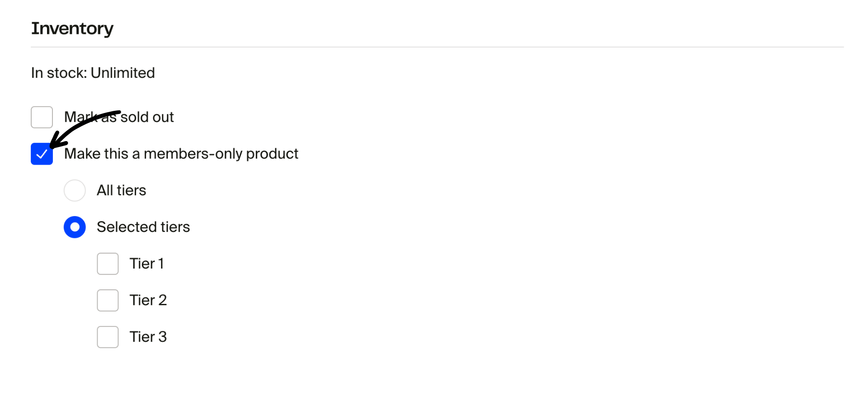The height and width of the screenshot is (393, 868).
Task: Click the Tier 1 label text
Action: 146,263
